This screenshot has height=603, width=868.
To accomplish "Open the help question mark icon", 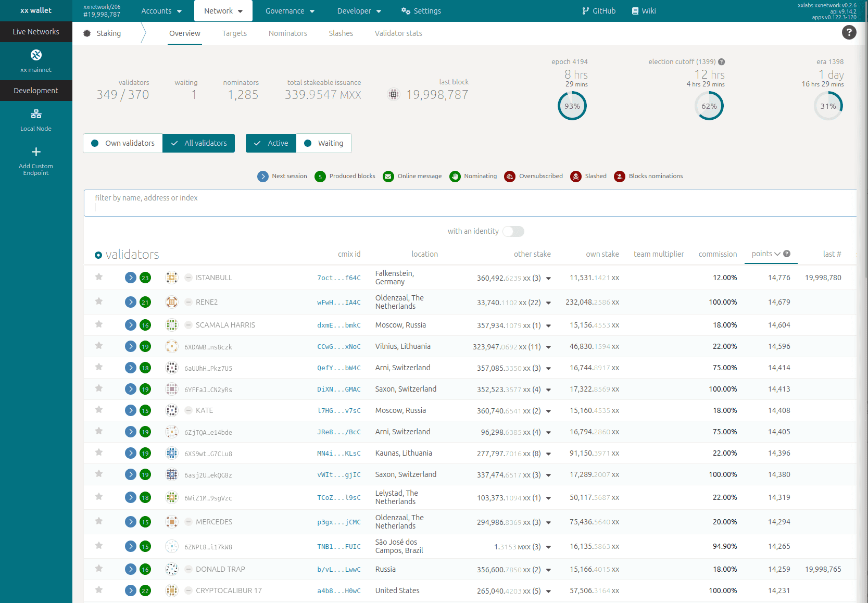I will (x=849, y=33).
